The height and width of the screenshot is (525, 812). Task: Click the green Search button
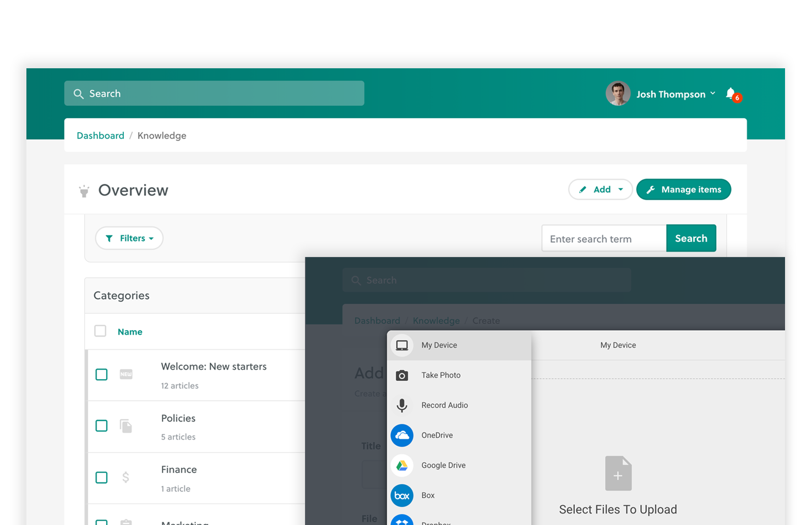691,238
